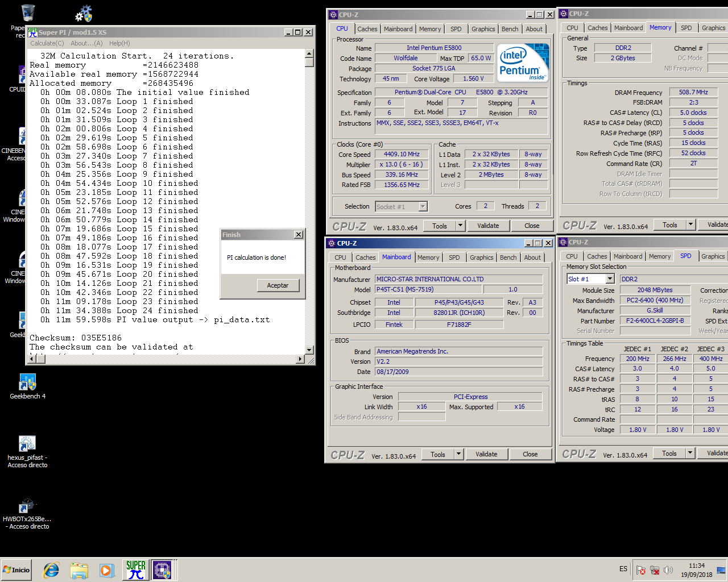
Task: Click the volume speaker tray icon
Action: coord(668,570)
